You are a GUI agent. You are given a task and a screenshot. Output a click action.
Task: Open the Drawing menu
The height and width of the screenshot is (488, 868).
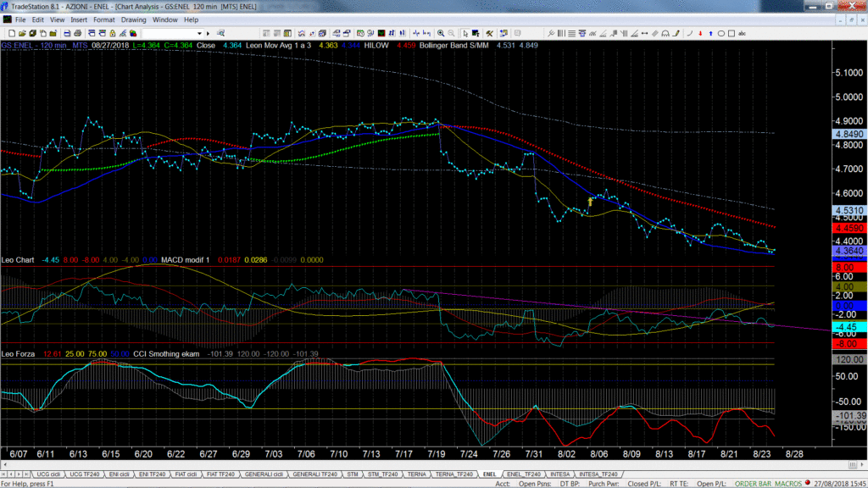[x=133, y=20]
